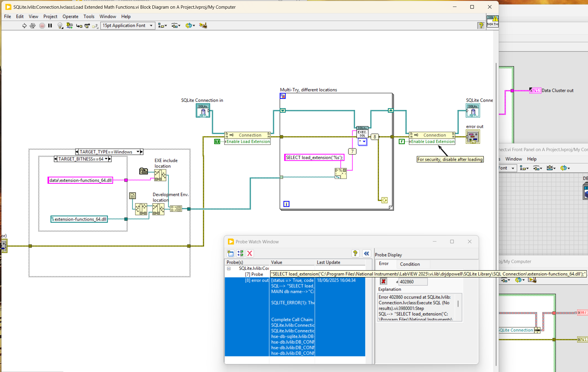The width and height of the screenshot is (588, 372).
Task: Click the False boolean constant
Action: point(402,142)
